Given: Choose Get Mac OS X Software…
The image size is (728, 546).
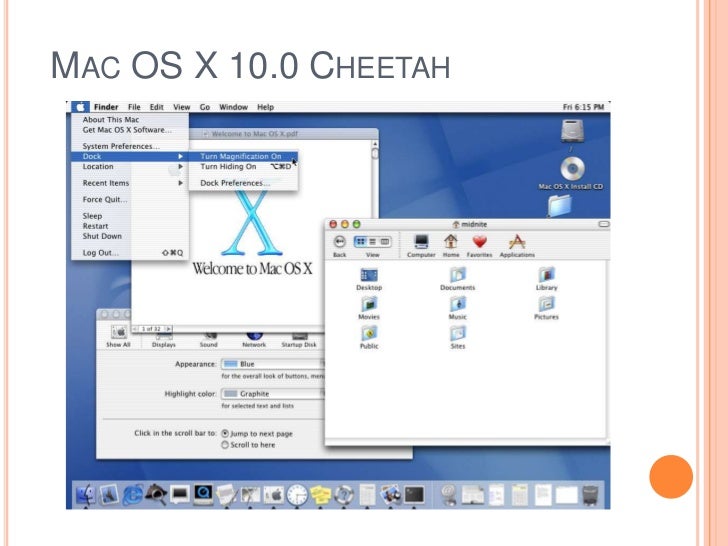Looking at the screenshot, I should pos(130,130).
